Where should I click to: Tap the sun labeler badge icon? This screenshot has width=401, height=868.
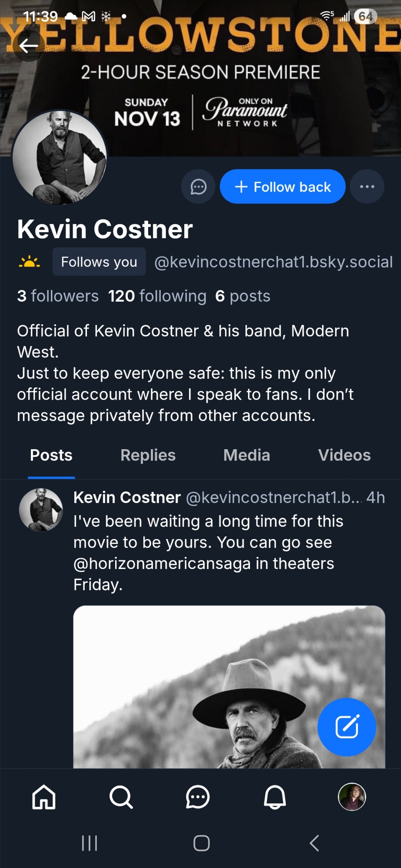[x=30, y=262]
